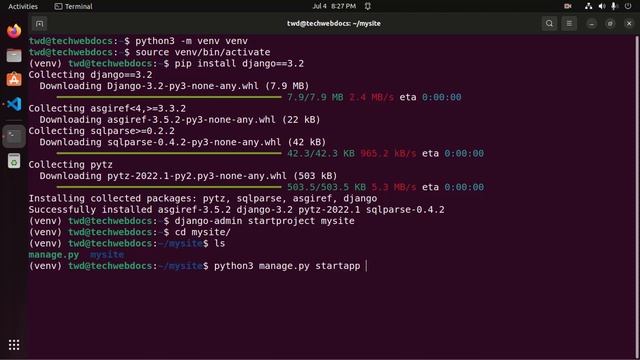The image size is (640, 360).
Task: Close the terminal window
Action: tap(629, 24)
